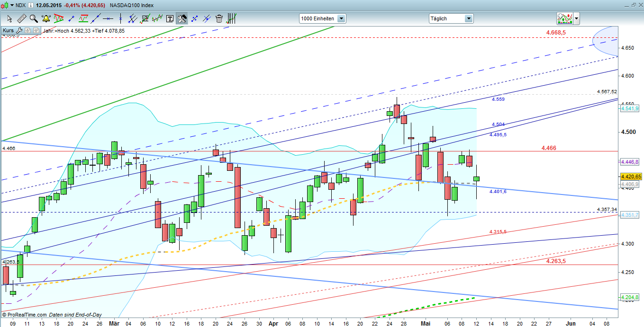Click the ProRealTime.com copyright link

click(x=24, y=315)
